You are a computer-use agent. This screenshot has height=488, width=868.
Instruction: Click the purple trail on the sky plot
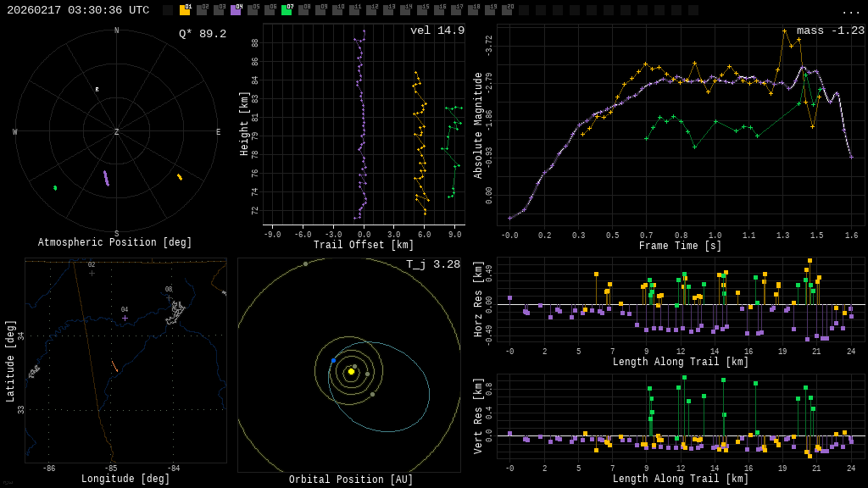click(x=106, y=178)
